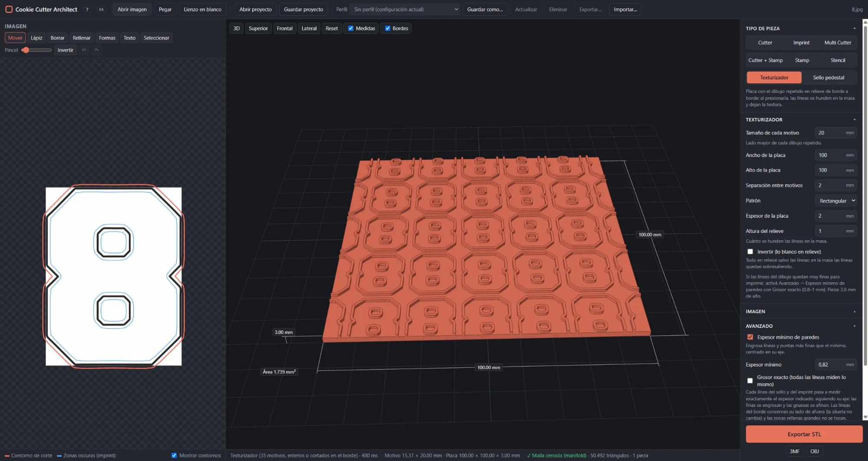Edit Alto de la placa field
Screen dimensions: 868x461
pyautogui.click(x=836, y=170)
